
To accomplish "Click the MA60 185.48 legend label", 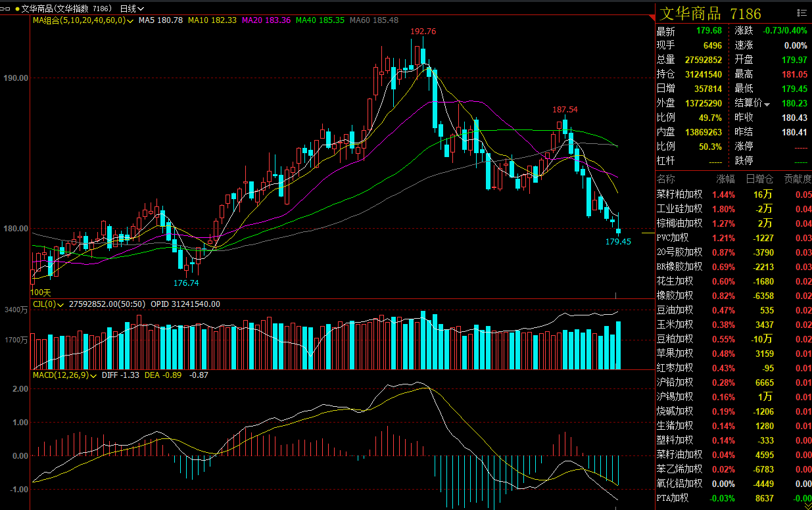I will 374,20.
